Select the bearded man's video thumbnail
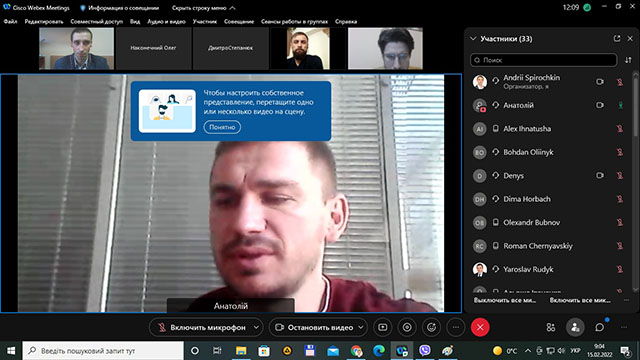This screenshot has width=640, height=360. [x=308, y=48]
